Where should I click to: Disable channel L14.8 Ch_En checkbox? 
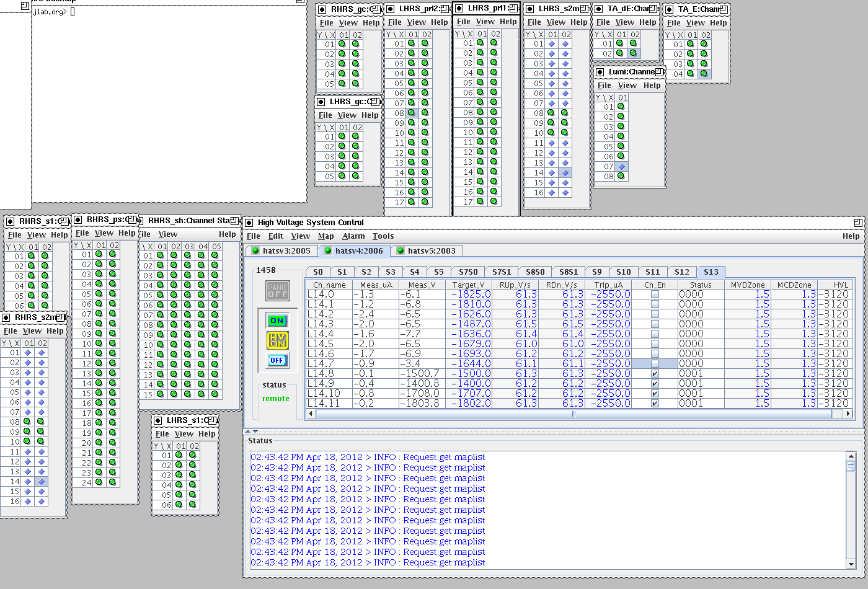(655, 374)
